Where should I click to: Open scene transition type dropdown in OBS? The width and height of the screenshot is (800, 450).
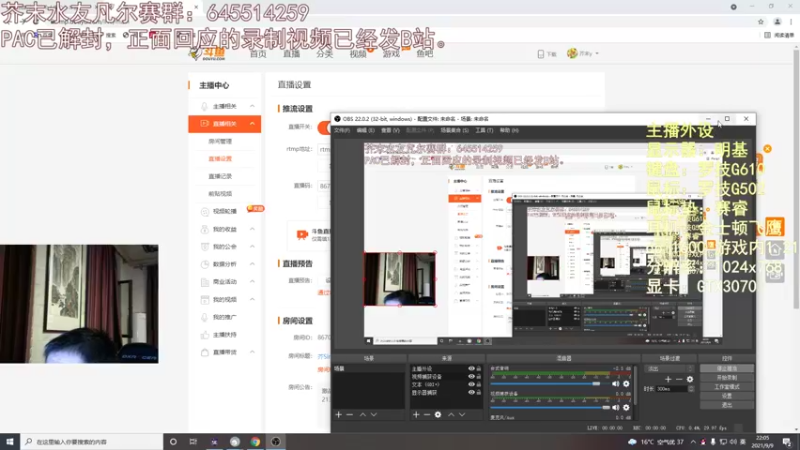(670, 368)
